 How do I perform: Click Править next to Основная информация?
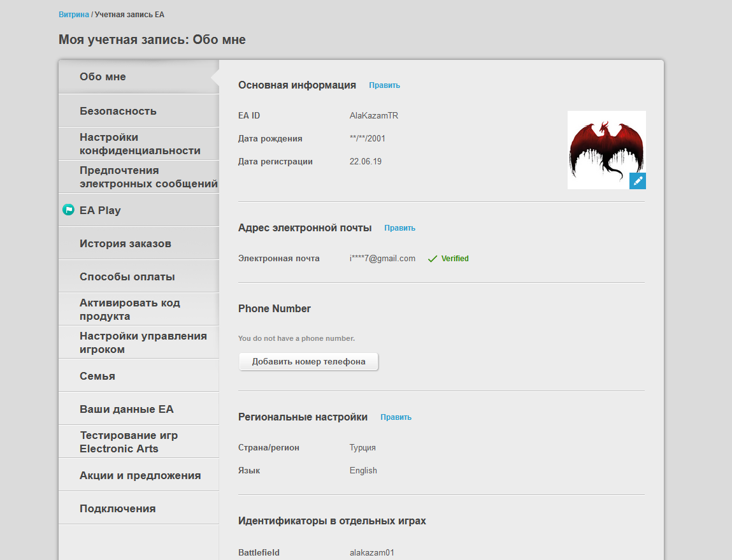384,85
